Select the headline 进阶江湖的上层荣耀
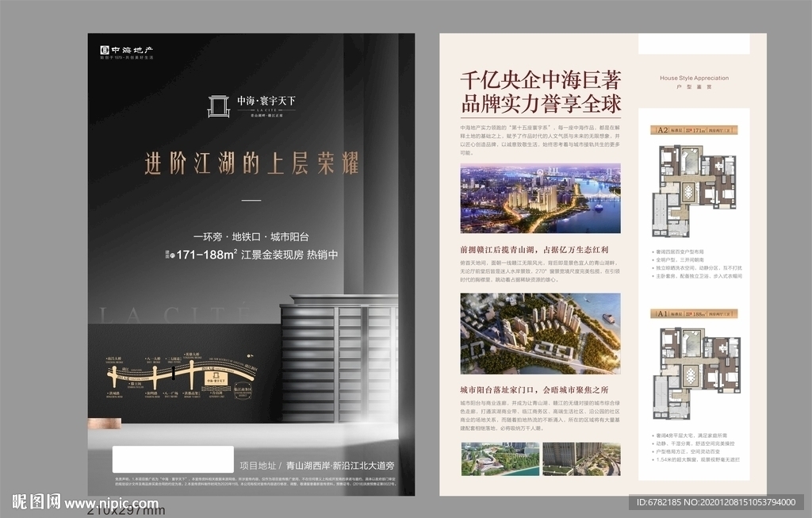 pyautogui.click(x=251, y=163)
